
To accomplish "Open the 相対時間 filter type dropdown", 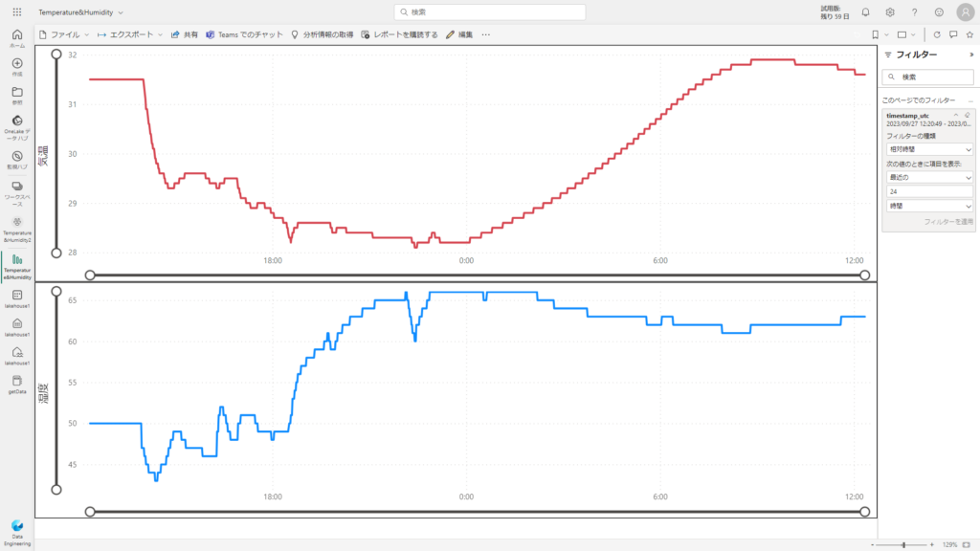I will coord(927,150).
